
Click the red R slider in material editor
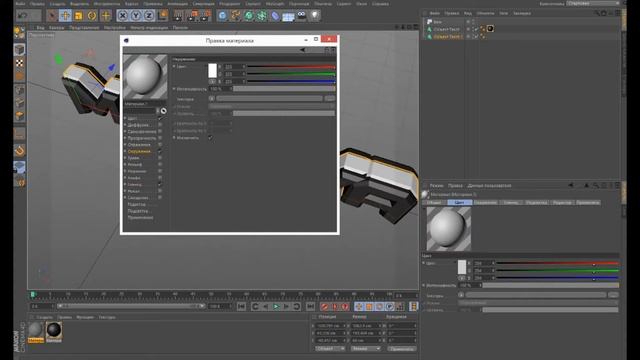[291, 67]
